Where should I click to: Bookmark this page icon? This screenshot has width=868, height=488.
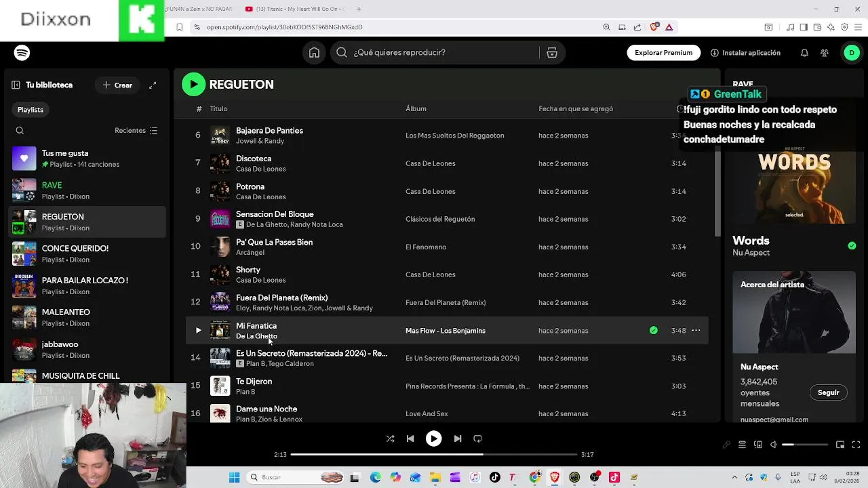[179, 27]
